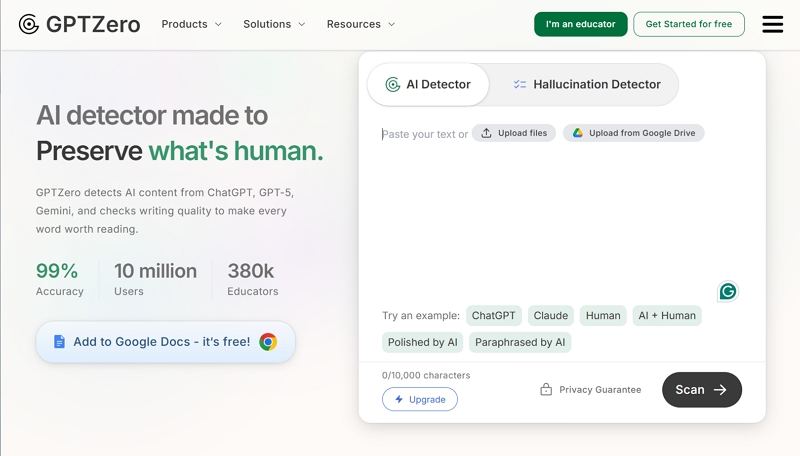Click the green Grammarly icon
The width and height of the screenshot is (800, 456).
(728, 291)
